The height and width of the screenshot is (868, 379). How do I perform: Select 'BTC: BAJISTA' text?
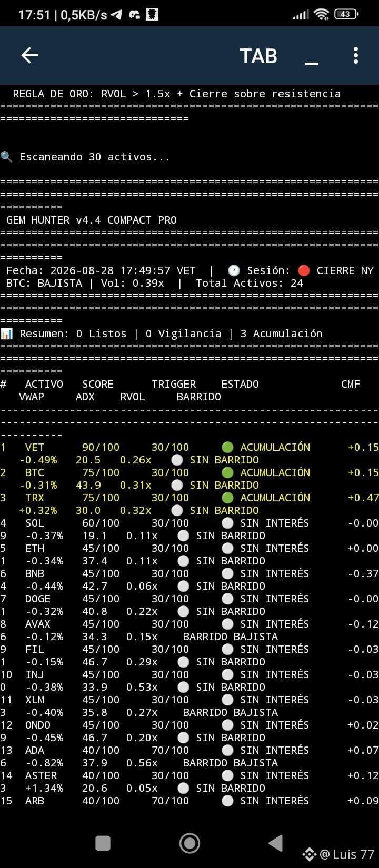point(44,283)
